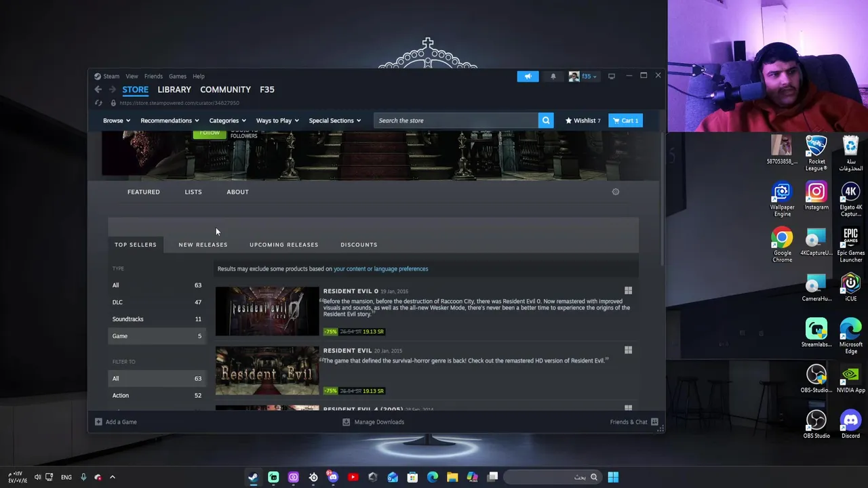
Task: Open the Ways to Play dropdown
Action: pyautogui.click(x=277, y=121)
